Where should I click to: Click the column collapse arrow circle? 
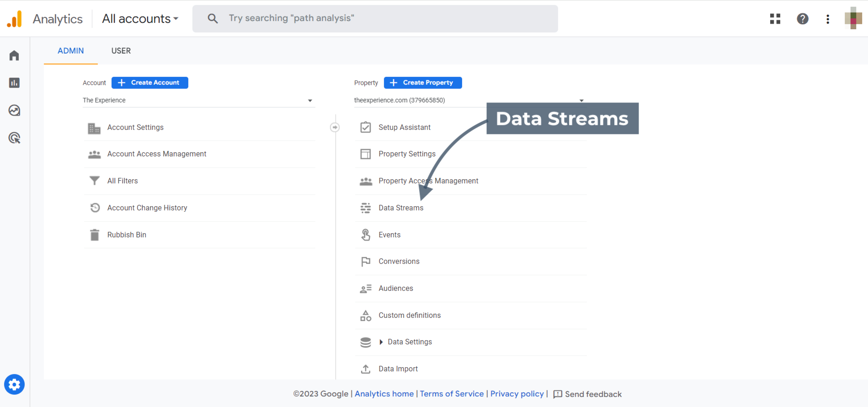(335, 127)
